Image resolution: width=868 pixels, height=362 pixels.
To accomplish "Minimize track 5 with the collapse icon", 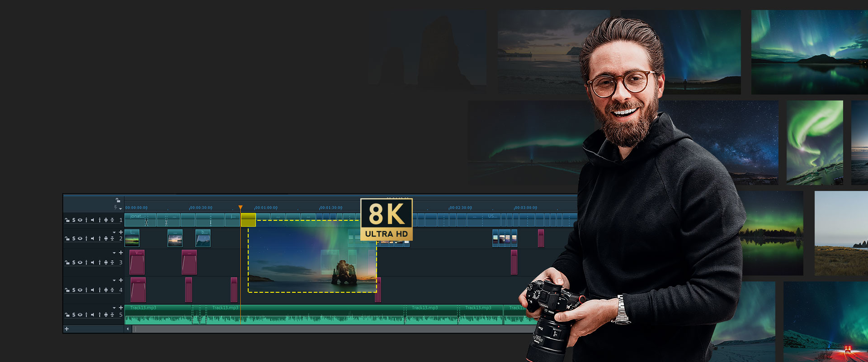I will coord(112,314).
